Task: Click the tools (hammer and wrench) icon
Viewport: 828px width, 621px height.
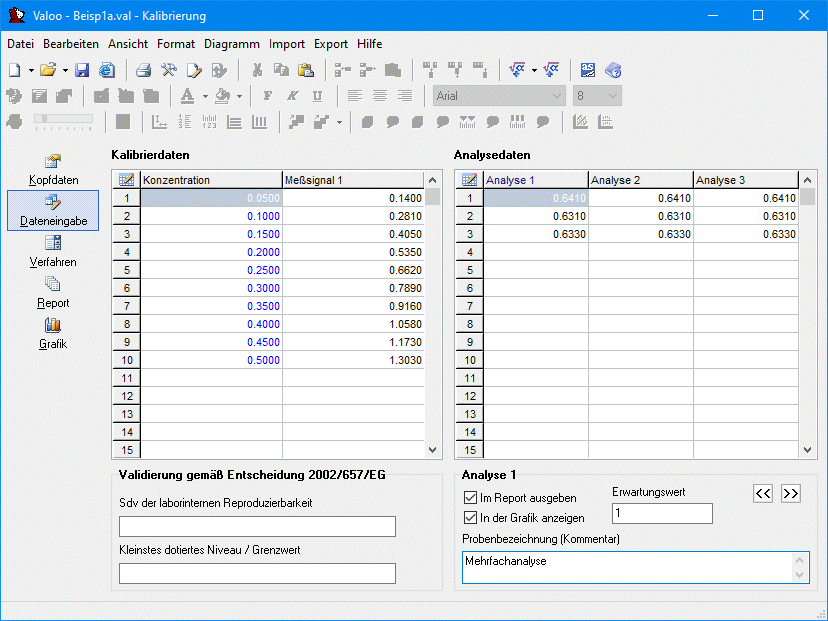Action: (169, 70)
